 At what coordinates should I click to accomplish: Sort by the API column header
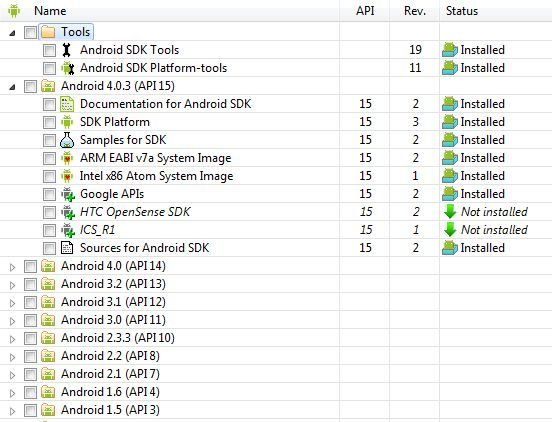click(364, 11)
